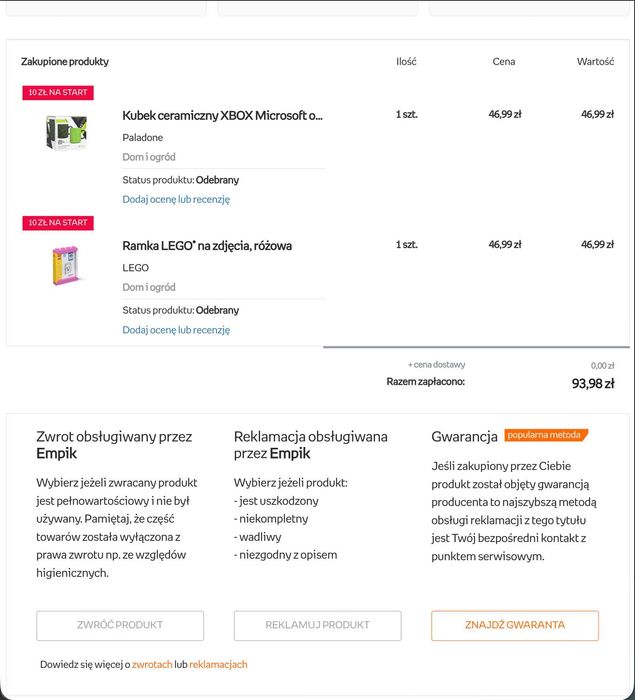
Task: Click the ZWRÓĆ PRODUKT button
Action: (x=120, y=625)
